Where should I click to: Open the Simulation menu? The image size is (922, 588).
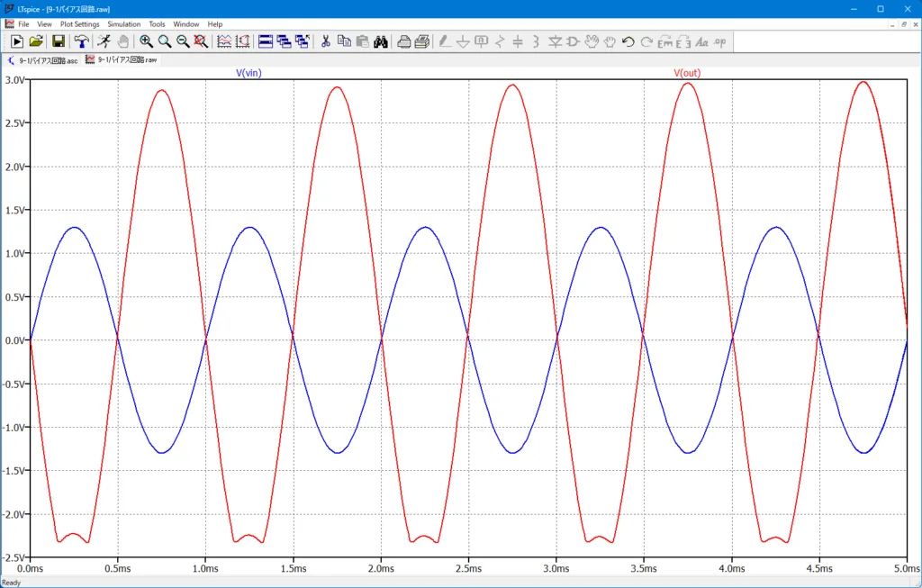[123, 23]
